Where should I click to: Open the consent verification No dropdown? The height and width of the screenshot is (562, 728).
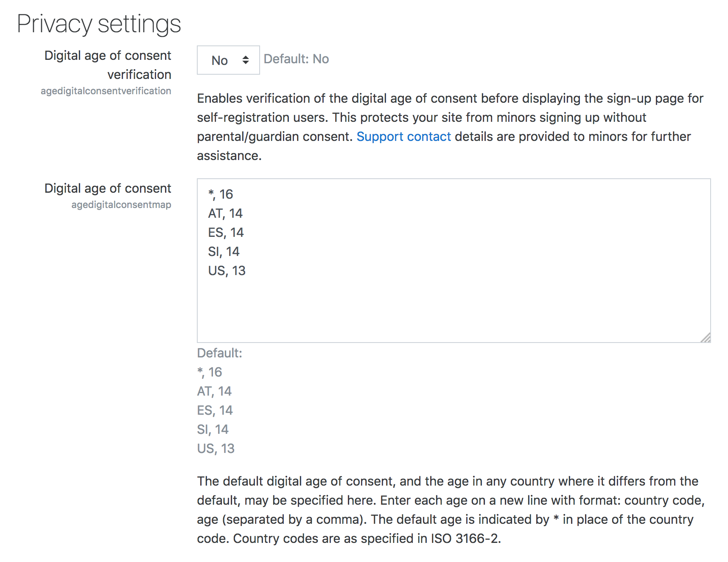[x=228, y=60]
